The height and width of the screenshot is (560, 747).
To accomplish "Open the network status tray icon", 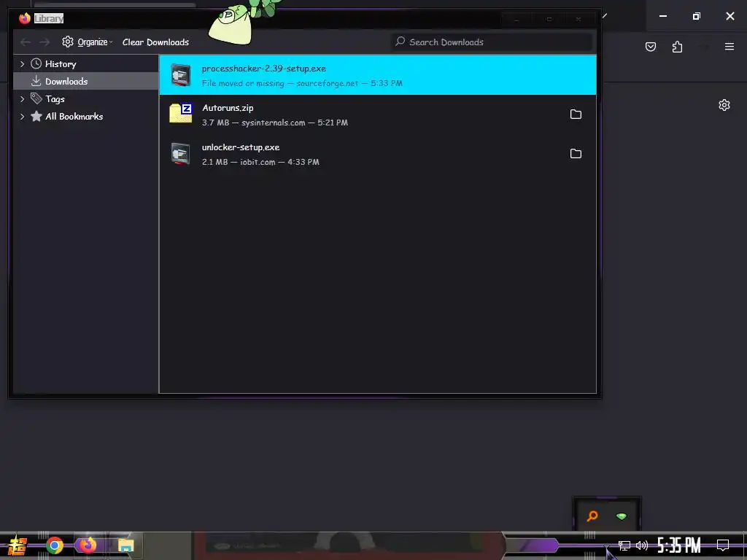I will click(624, 545).
